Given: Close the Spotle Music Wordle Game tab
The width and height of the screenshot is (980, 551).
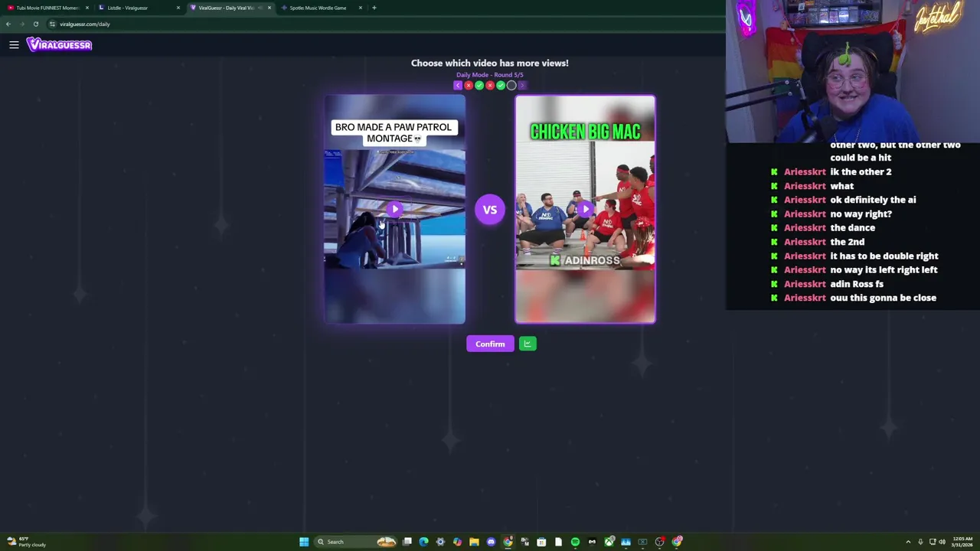Looking at the screenshot, I should point(361,8).
